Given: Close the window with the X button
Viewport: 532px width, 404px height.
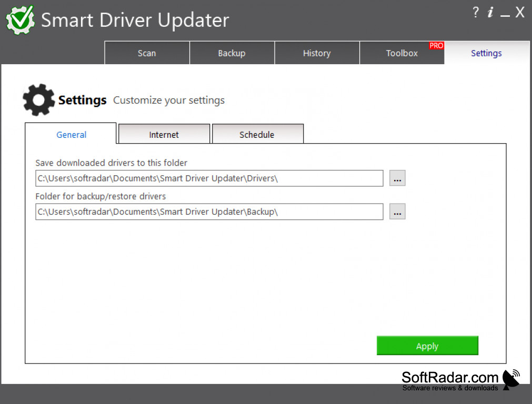Looking at the screenshot, I should pos(520,13).
